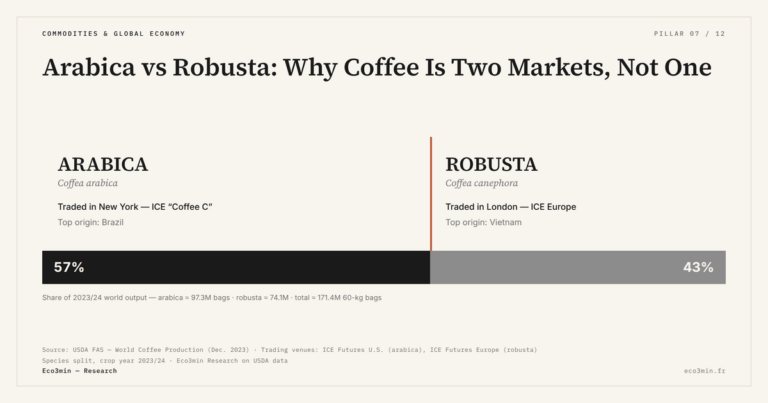This screenshot has width=768, height=403.
Task: Select "Traded in New York — ICE Coffee C" line
Action: (135, 207)
